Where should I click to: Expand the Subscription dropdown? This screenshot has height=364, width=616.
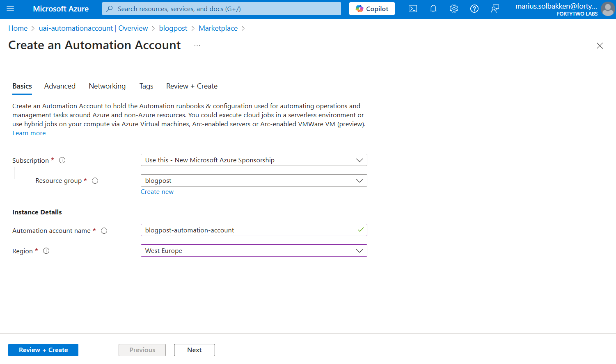point(254,160)
